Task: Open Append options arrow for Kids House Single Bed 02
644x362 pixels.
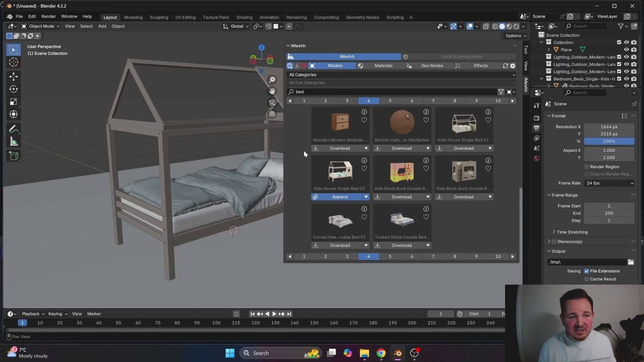Action: [x=366, y=197]
